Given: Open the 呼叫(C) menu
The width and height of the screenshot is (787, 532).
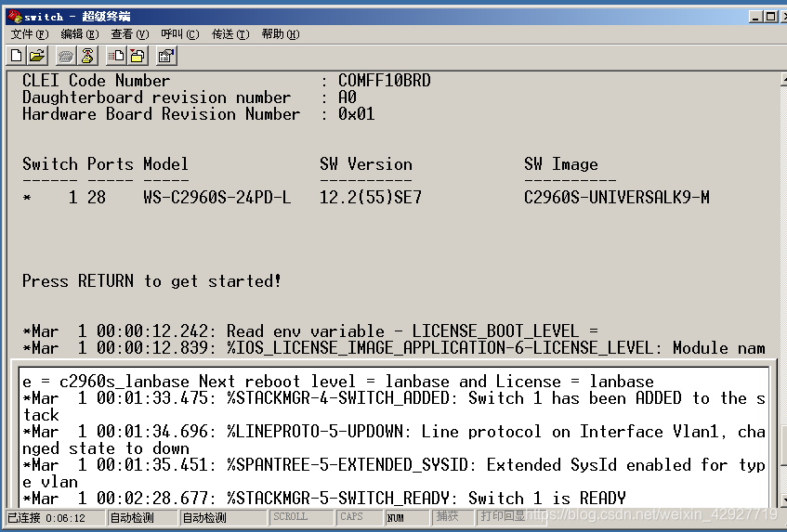Looking at the screenshot, I should [x=180, y=34].
